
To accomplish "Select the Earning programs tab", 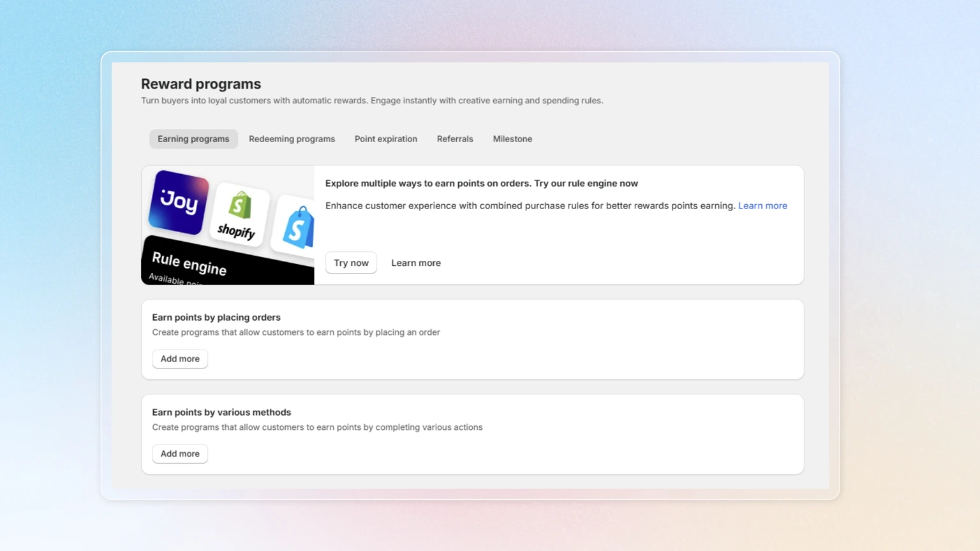I will click(193, 139).
